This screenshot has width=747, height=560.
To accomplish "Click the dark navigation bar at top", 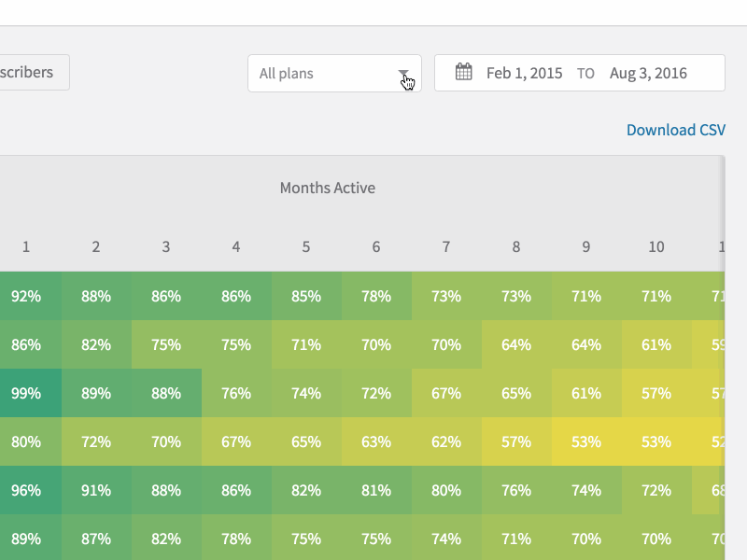I will (373, 13).
